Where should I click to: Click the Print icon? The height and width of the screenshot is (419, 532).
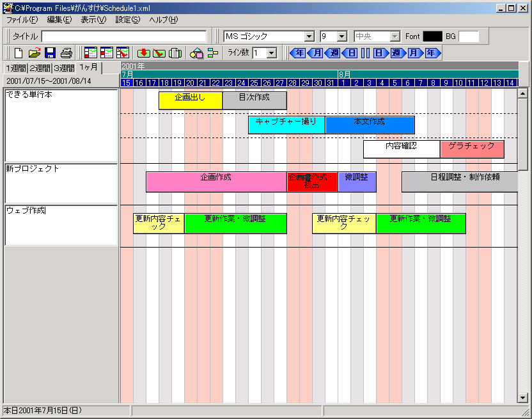coord(66,53)
